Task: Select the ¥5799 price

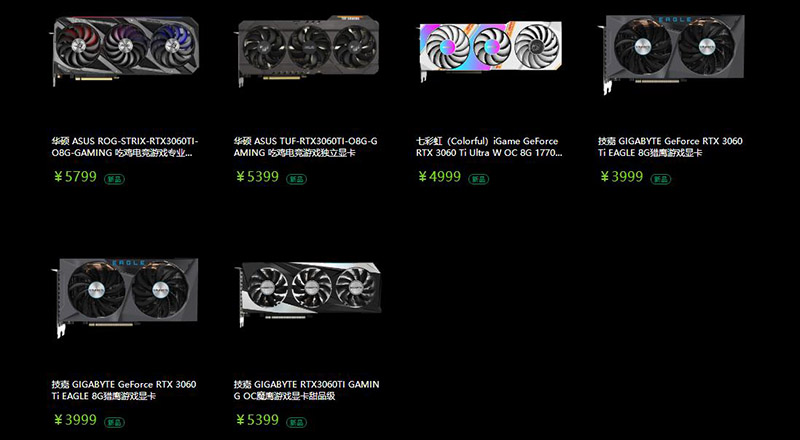Action: tap(75, 177)
